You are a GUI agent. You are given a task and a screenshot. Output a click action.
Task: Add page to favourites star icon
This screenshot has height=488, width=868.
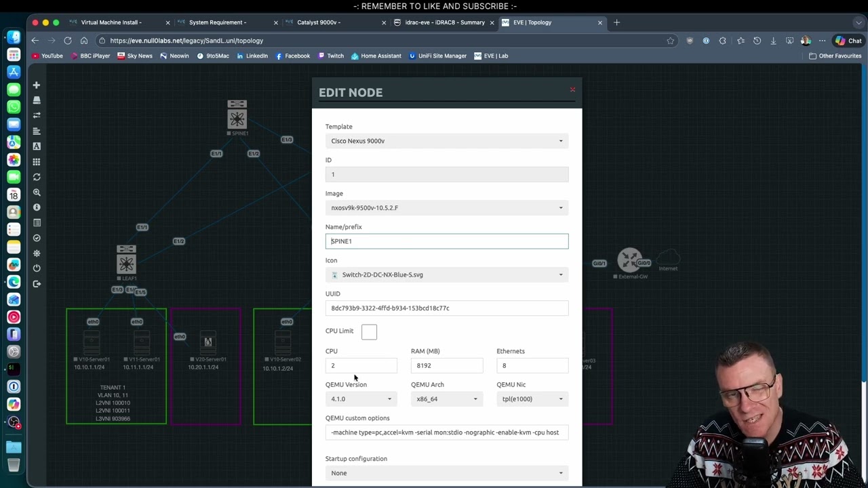[671, 41]
